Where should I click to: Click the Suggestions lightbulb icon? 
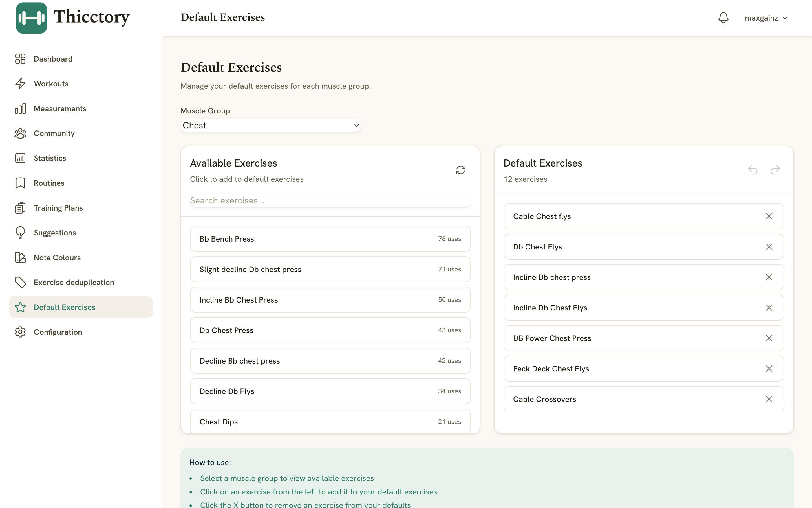[20, 233]
